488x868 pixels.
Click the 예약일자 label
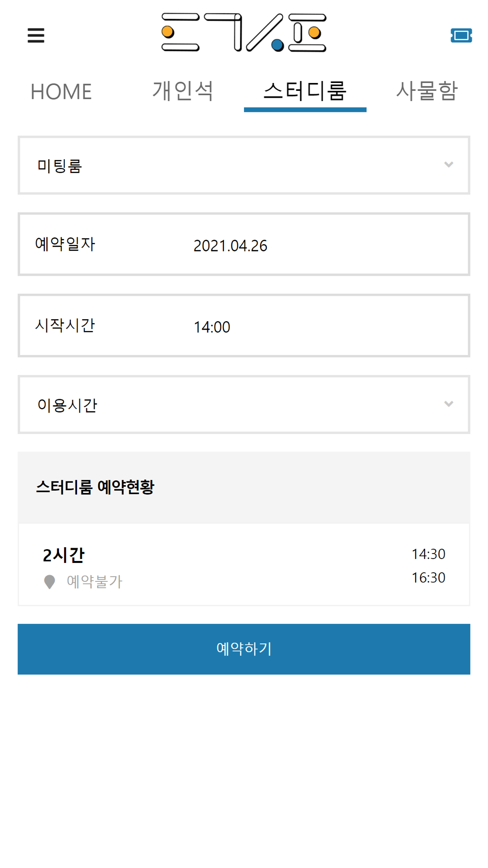(x=65, y=244)
